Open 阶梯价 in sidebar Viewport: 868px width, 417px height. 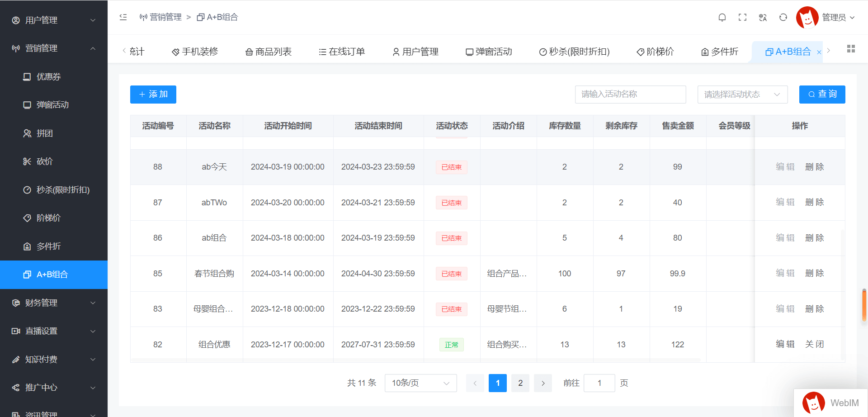point(54,218)
